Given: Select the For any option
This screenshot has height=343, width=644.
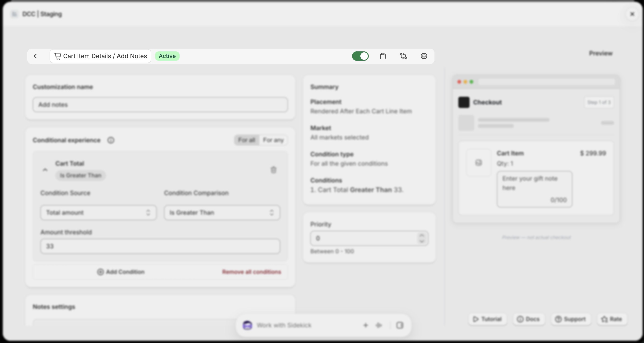Looking at the screenshot, I should point(273,140).
